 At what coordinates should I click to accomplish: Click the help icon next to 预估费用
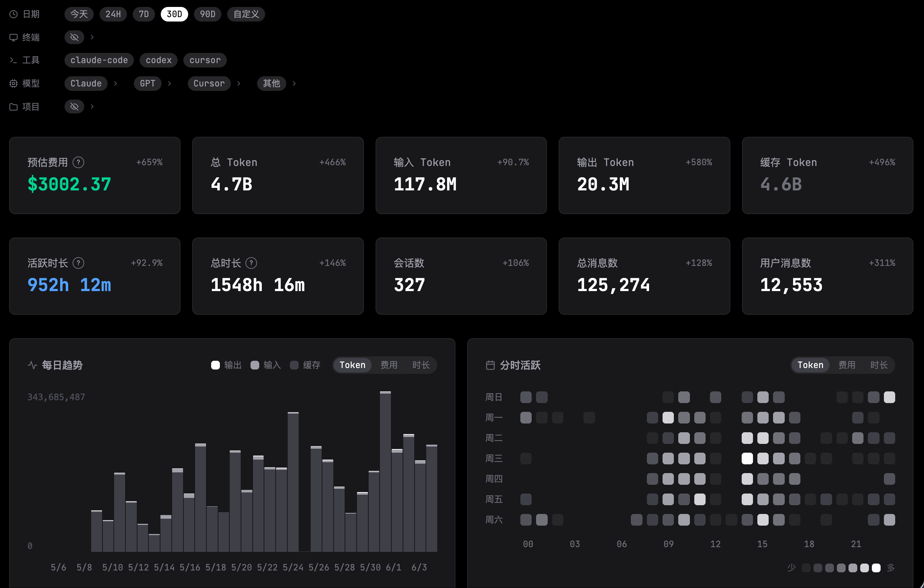point(78,162)
